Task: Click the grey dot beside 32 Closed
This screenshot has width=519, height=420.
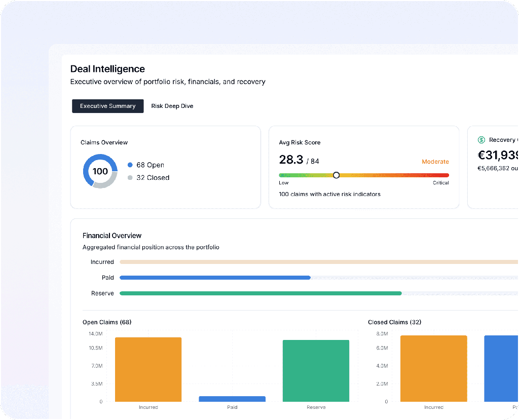Action: 130,178
